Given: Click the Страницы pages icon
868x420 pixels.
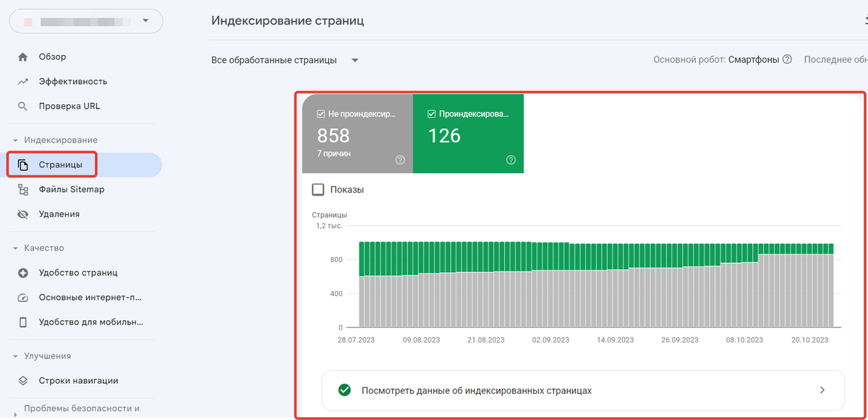Looking at the screenshot, I should (24, 164).
